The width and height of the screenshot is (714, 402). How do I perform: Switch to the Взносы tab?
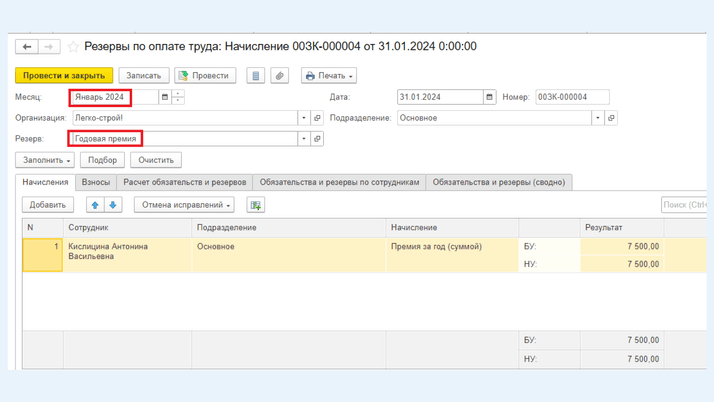point(96,183)
